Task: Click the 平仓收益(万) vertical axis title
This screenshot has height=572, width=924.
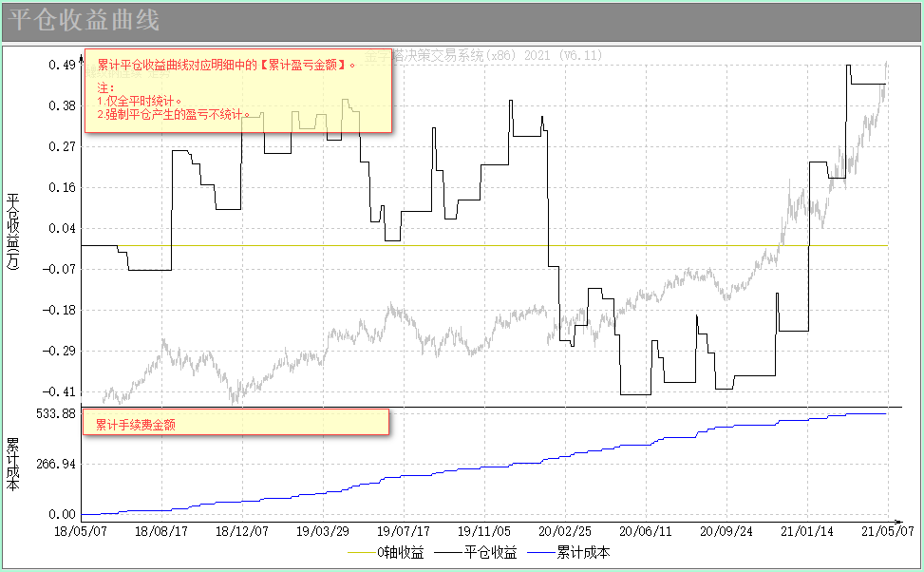Action: 13,231
